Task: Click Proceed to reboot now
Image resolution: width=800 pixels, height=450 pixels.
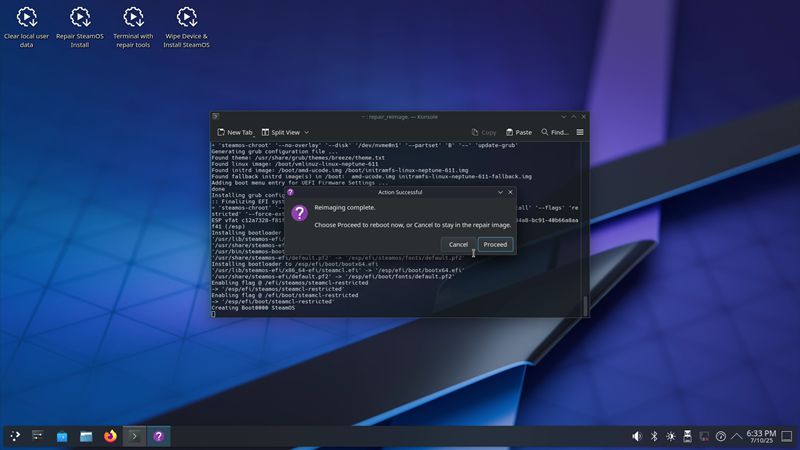Action: click(x=495, y=244)
